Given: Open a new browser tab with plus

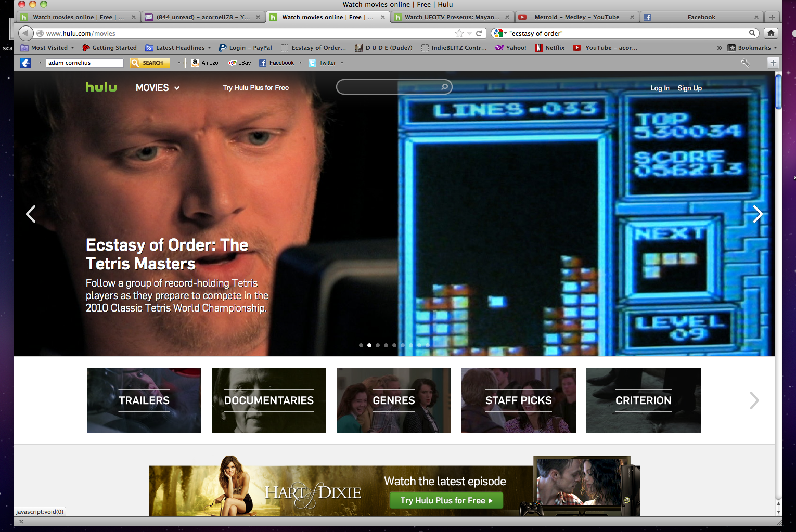Looking at the screenshot, I should coord(772,17).
